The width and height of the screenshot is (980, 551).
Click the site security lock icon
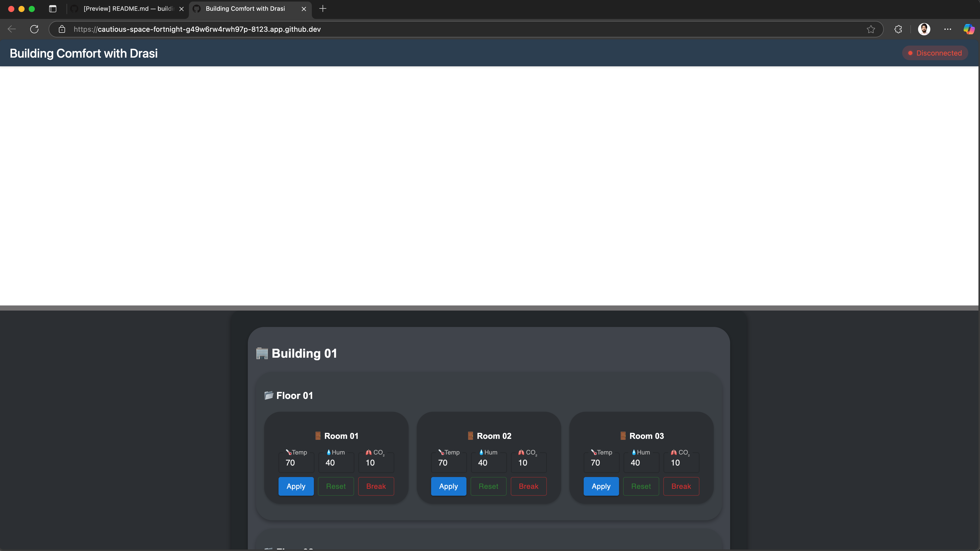(62, 29)
